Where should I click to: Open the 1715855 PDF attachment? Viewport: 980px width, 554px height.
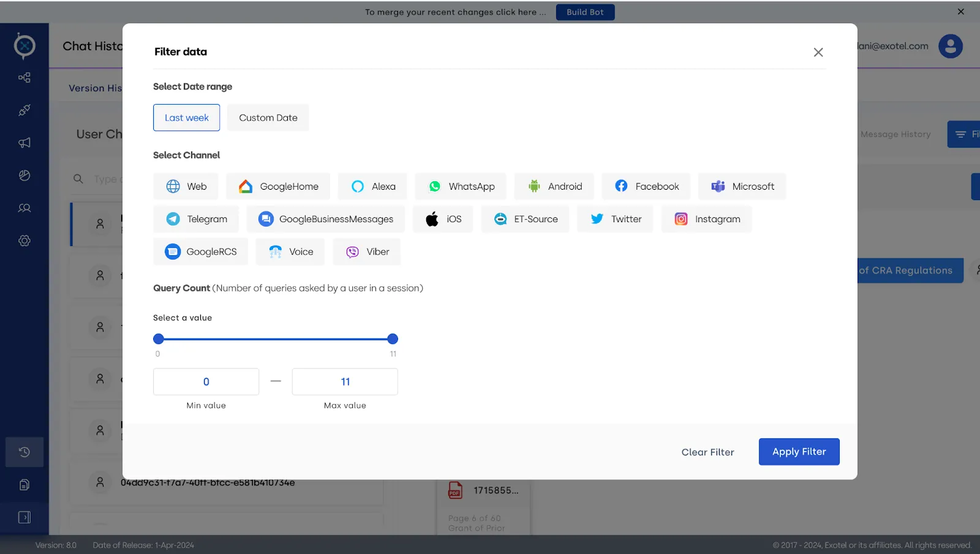[484, 490]
